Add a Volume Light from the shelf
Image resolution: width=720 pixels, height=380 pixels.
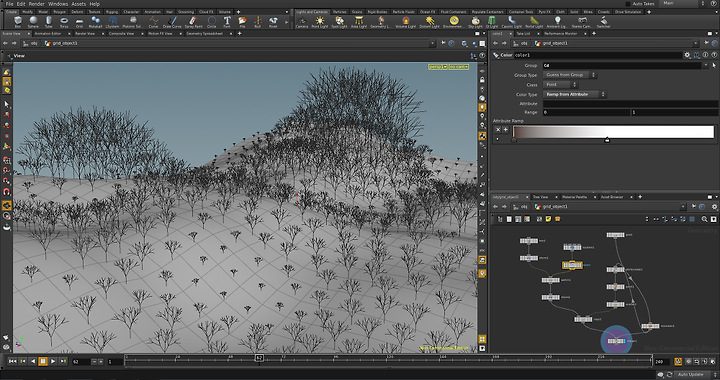[x=405, y=22]
